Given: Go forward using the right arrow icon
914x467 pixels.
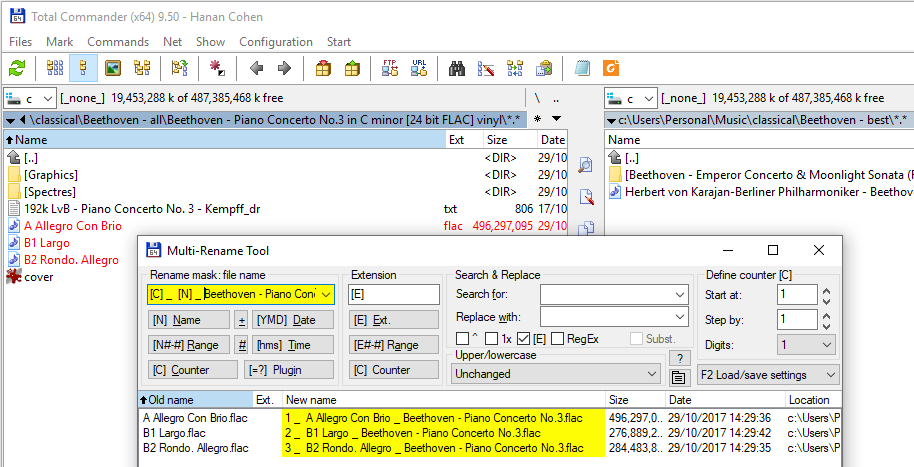Looking at the screenshot, I should (x=284, y=68).
